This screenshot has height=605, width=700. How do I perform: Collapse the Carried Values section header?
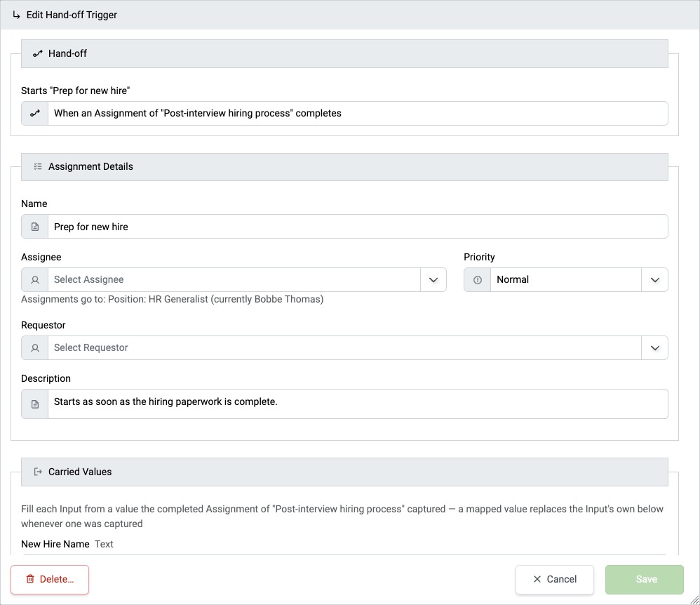[x=344, y=472]
